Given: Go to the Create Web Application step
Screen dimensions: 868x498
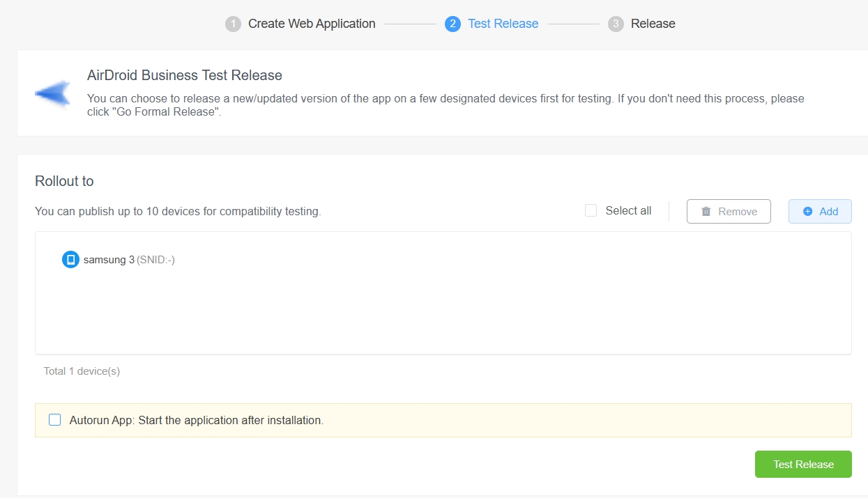Looking at the screenshot, I should point(312,24).
